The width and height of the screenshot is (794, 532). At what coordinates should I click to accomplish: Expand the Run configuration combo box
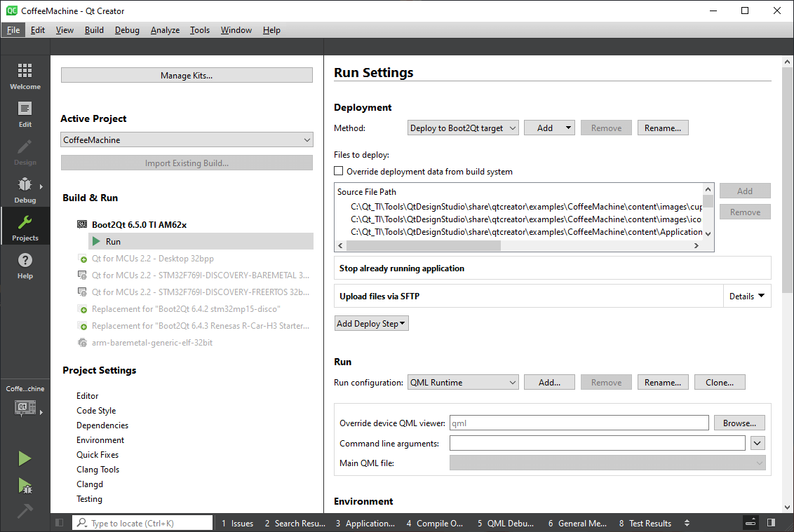[462, 383]
